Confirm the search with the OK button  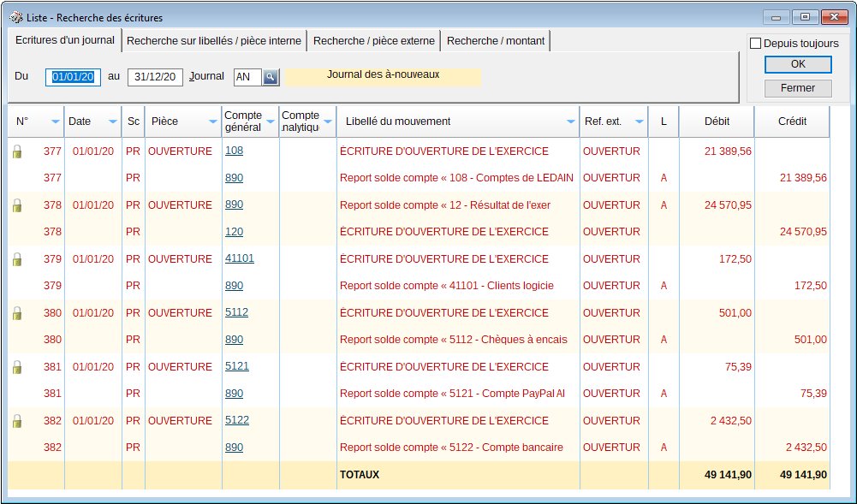coord(798,64)
